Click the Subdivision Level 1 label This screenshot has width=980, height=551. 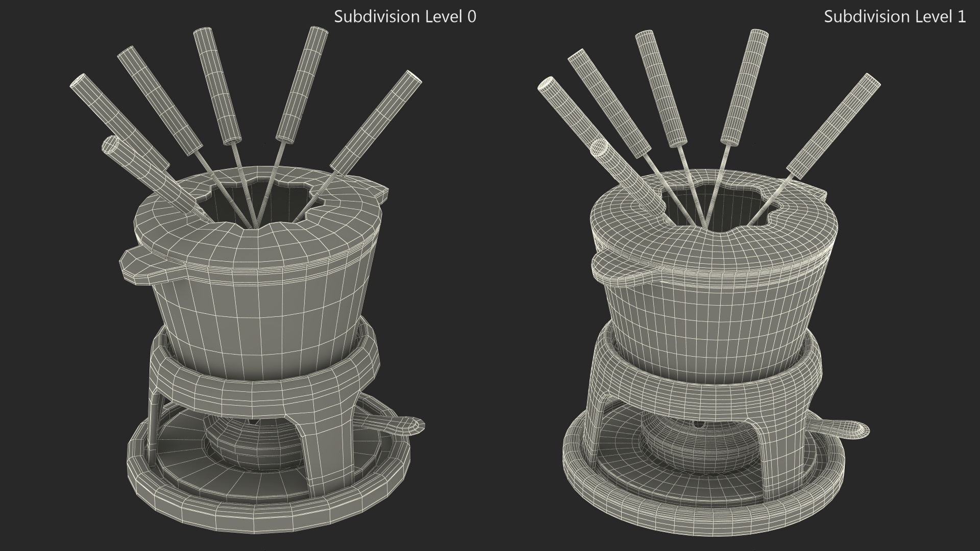pyautogui.click(x=894, y=17)
